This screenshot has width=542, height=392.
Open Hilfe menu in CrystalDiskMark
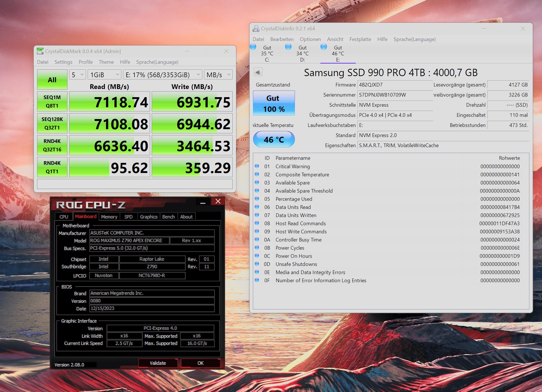[x=125, y=62]
